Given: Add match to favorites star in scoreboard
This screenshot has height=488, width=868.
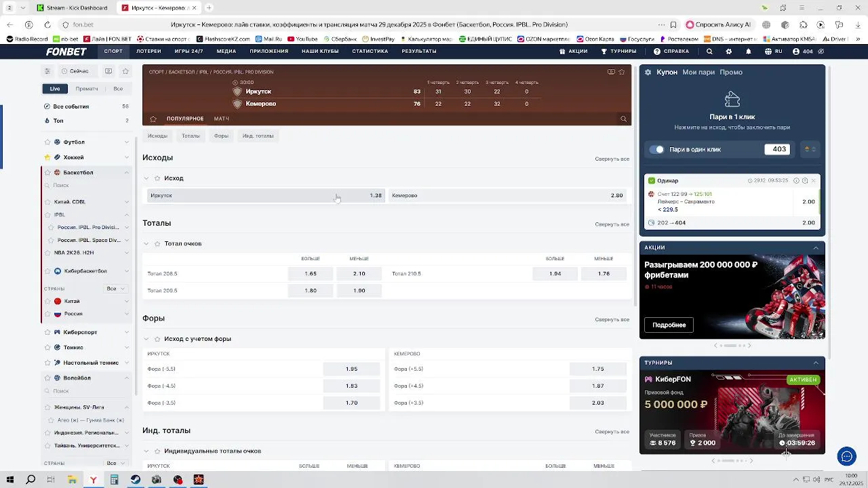Looking at the screenshot, I should 622,72.
